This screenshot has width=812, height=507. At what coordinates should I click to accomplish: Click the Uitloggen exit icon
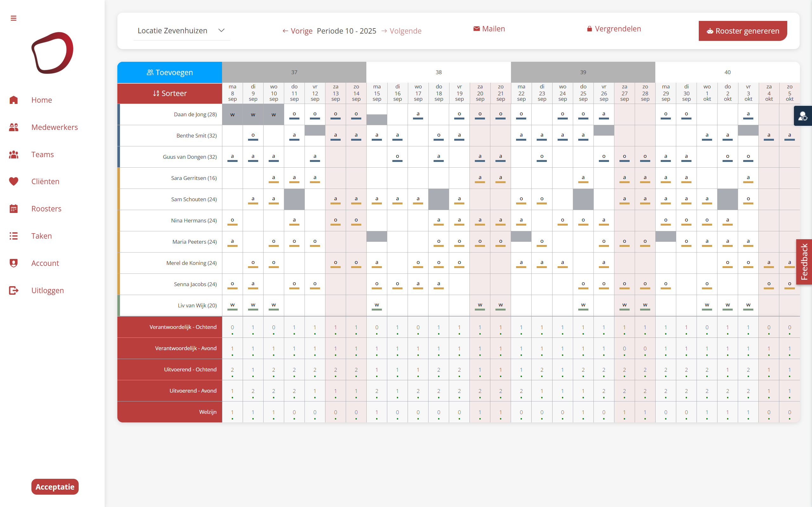click(13, 290)
